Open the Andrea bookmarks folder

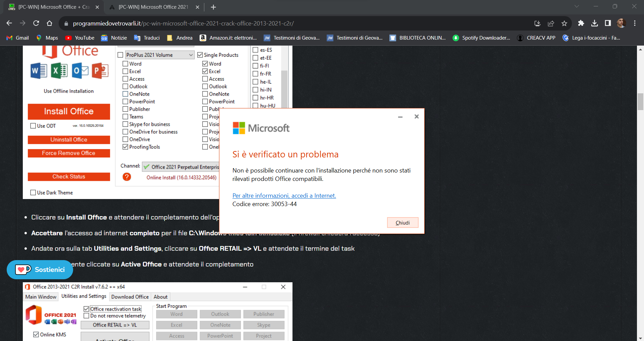(179, 38)
